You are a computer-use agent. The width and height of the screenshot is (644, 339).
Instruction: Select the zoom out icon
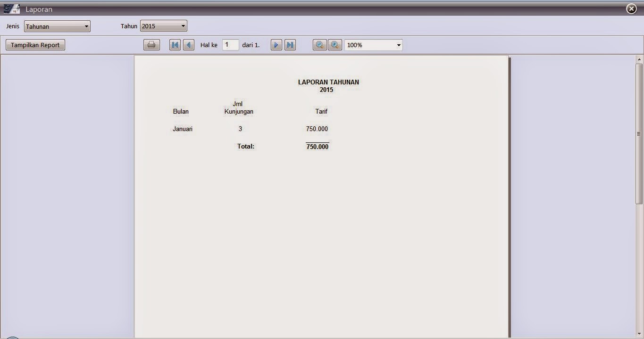[320, 44]
